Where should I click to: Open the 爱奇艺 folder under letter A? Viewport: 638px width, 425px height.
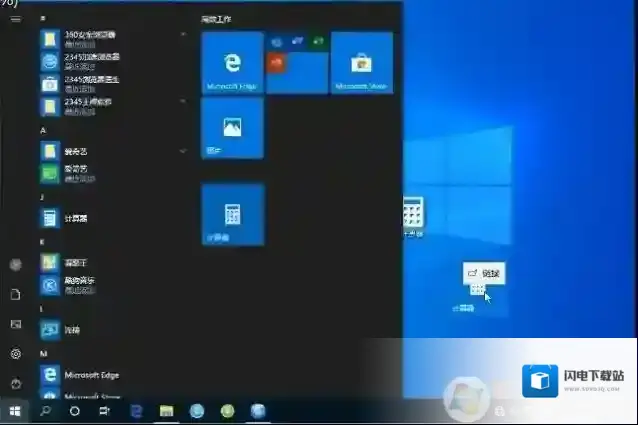coord(114,151)
